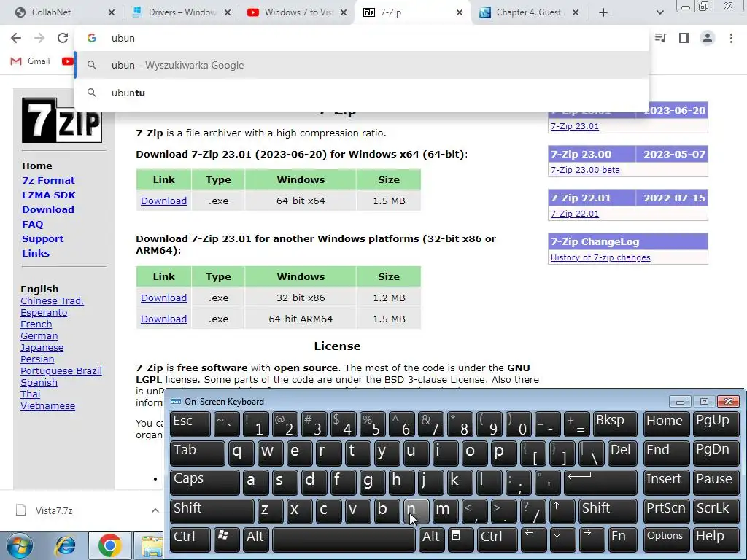This screenshot has width=747, height=560.
Task: Click the context menu key on the keyboard
Action: point(460,540)
